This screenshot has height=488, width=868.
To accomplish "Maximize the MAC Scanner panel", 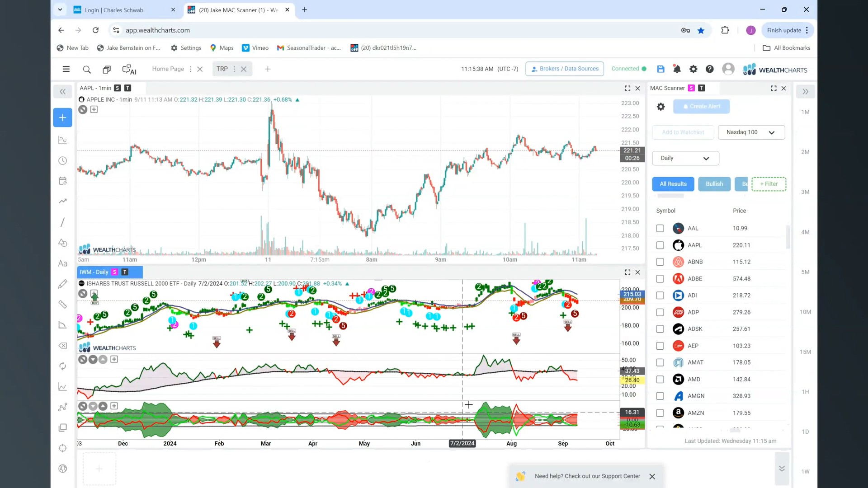I will coord(774,89).
